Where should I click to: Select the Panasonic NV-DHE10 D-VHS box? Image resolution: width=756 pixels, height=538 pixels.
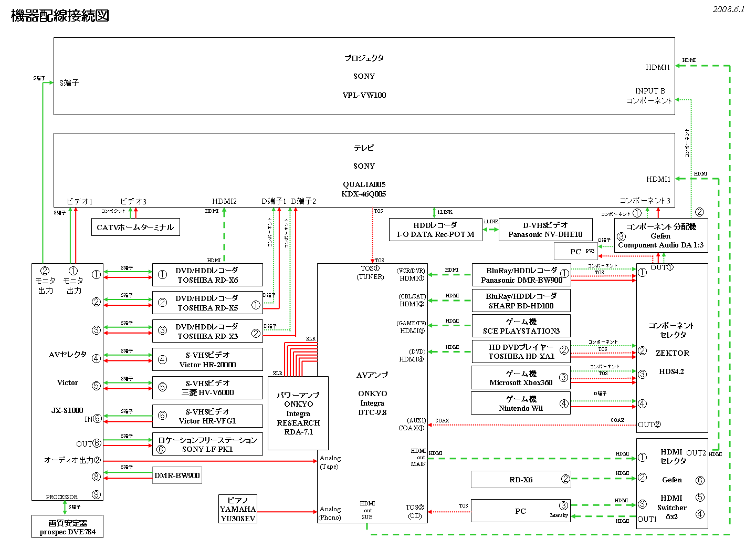tap(545, 230)
